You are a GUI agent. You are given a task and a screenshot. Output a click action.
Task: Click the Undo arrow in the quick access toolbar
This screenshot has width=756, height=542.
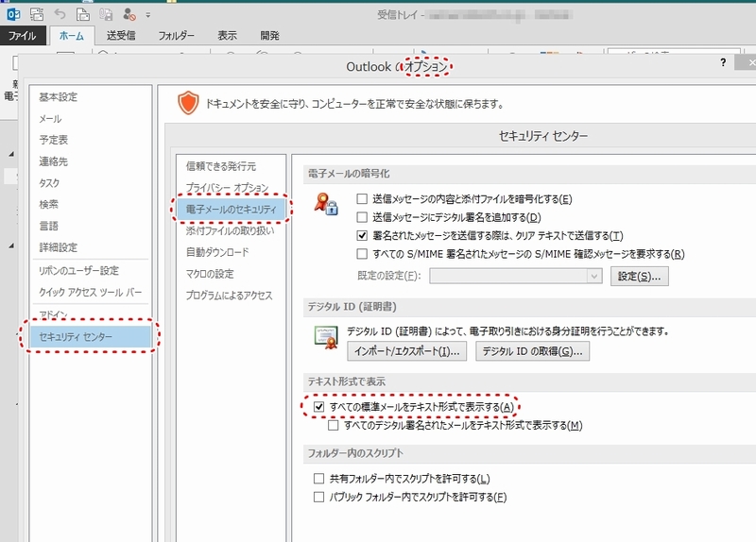(60, 14)
